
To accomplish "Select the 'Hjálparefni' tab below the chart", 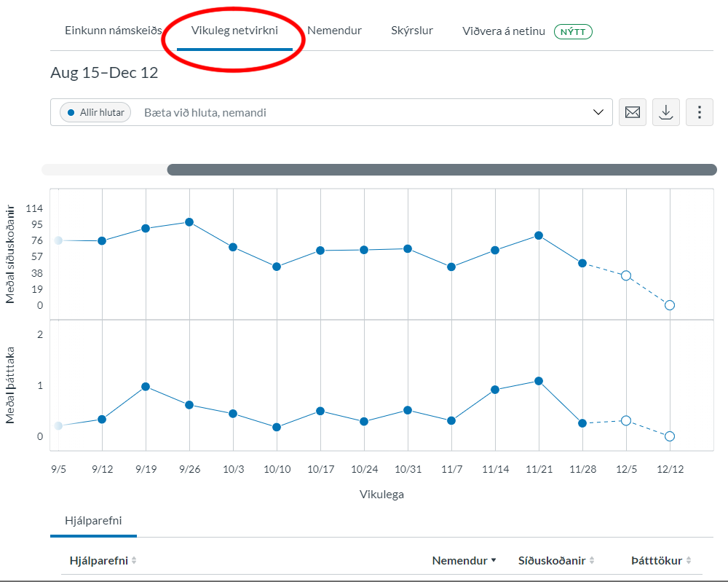I will pyautogui.click(x=93, y=520).
